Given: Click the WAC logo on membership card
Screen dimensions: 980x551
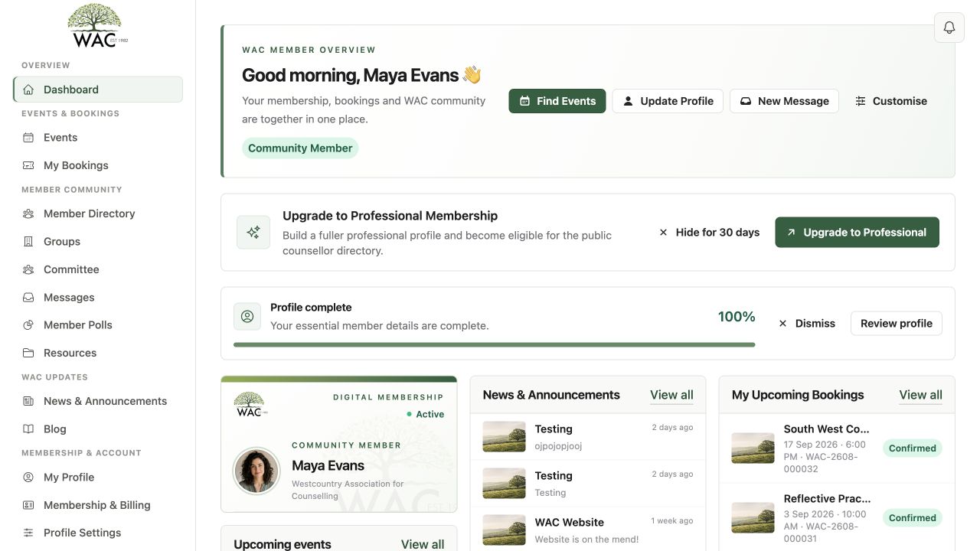Looking at the screenshot, I should 250,405.
